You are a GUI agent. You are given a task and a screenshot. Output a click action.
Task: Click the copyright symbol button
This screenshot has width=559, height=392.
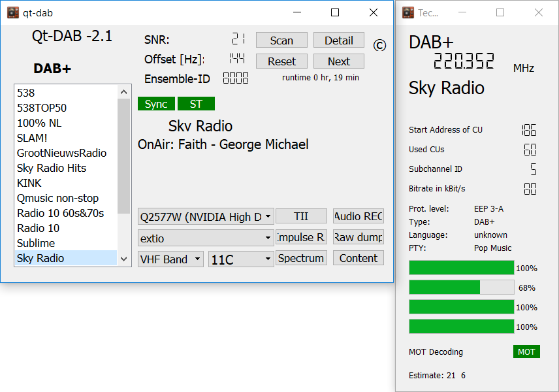pyautogui.click(x=379, y=45)
